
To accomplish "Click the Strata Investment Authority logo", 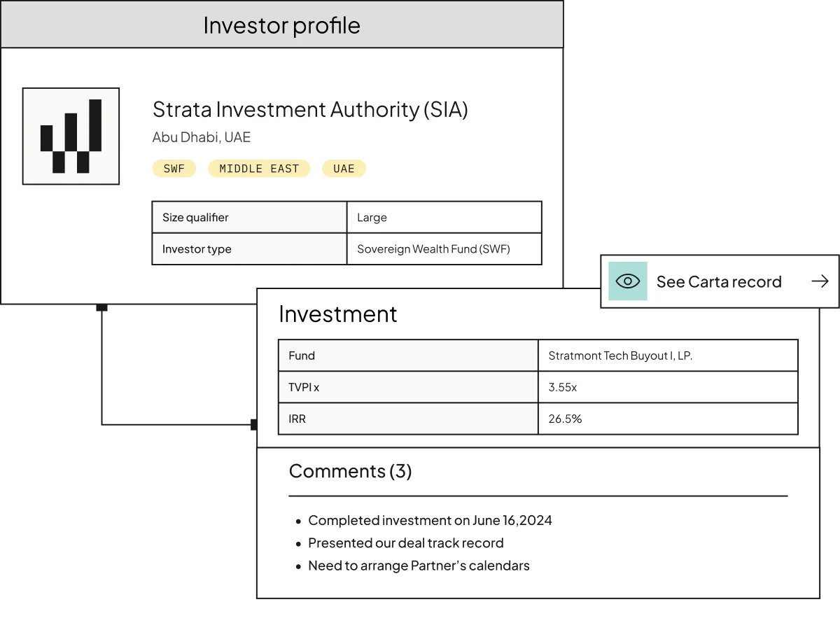I will point(71,136).
